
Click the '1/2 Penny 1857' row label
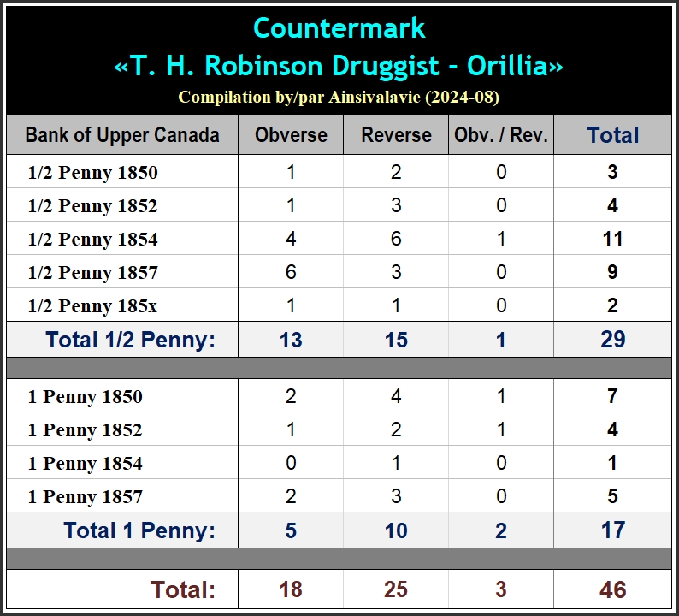[x=92, y=272]
